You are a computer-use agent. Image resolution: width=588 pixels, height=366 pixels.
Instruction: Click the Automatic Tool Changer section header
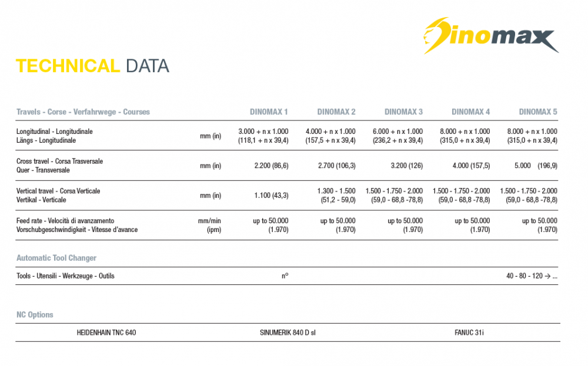click(56, 258)
